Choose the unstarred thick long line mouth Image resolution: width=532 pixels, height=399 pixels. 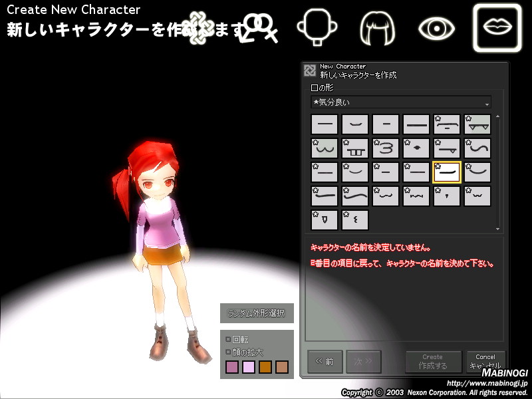pyautogui.click(x=416, y=124)
